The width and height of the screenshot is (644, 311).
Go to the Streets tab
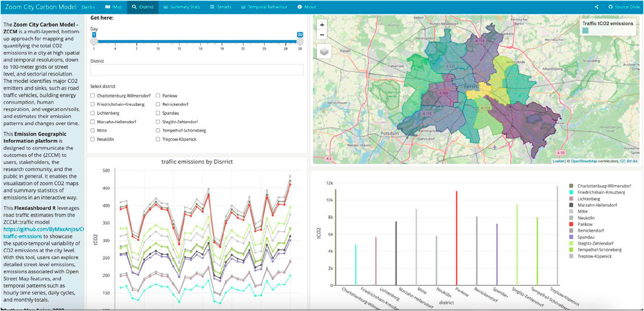pos(220,7)
